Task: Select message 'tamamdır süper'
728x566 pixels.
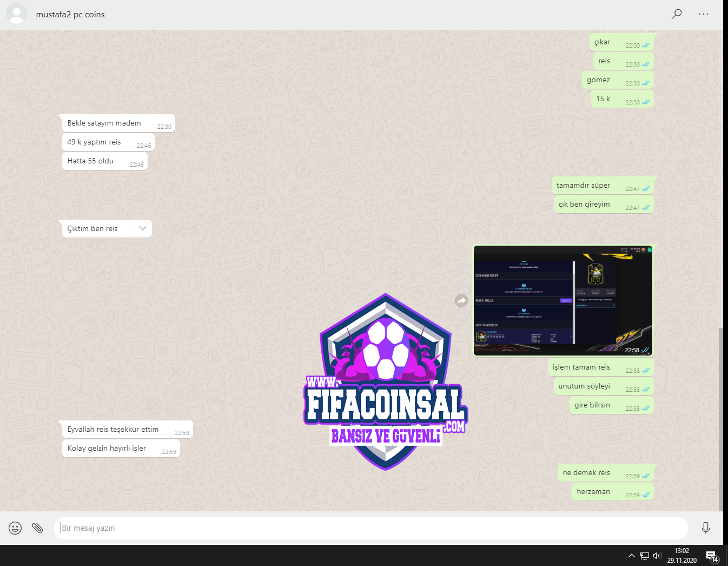Action: pos(603,185)
